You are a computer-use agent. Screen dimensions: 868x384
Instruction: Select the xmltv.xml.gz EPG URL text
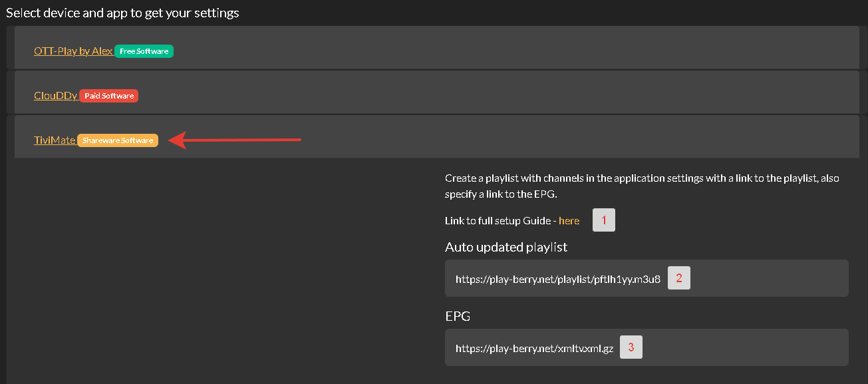(534, 348)
